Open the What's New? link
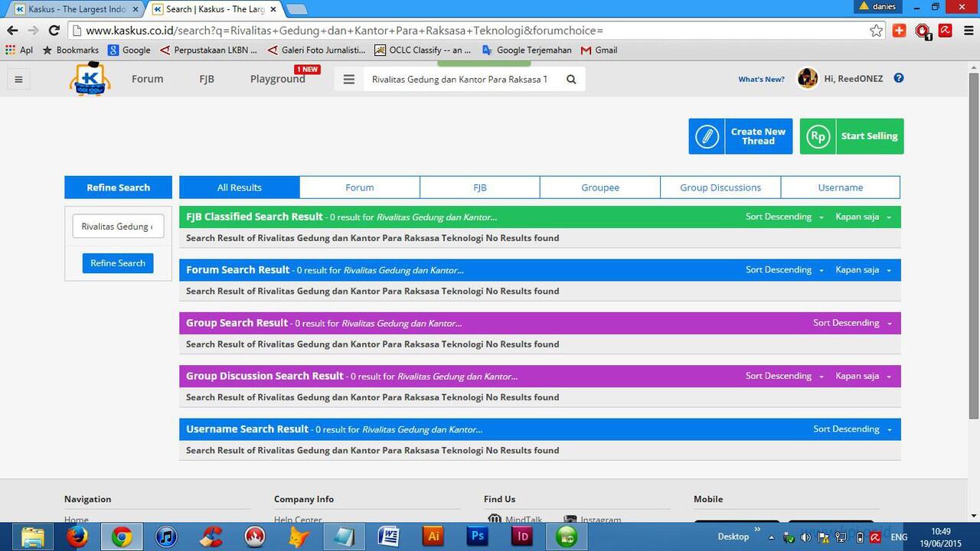980x551 pixels. (761, 79)
